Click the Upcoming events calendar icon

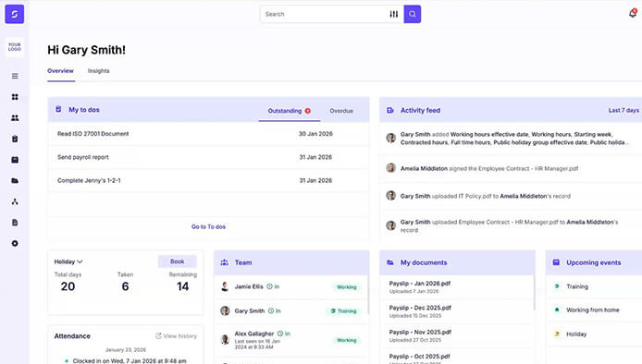tap(556, 262)
